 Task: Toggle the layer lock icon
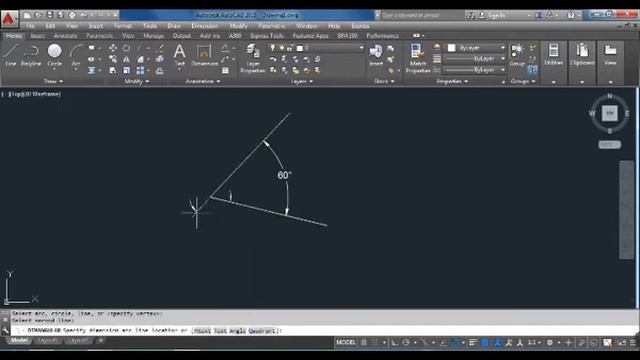tap(289, 48)
